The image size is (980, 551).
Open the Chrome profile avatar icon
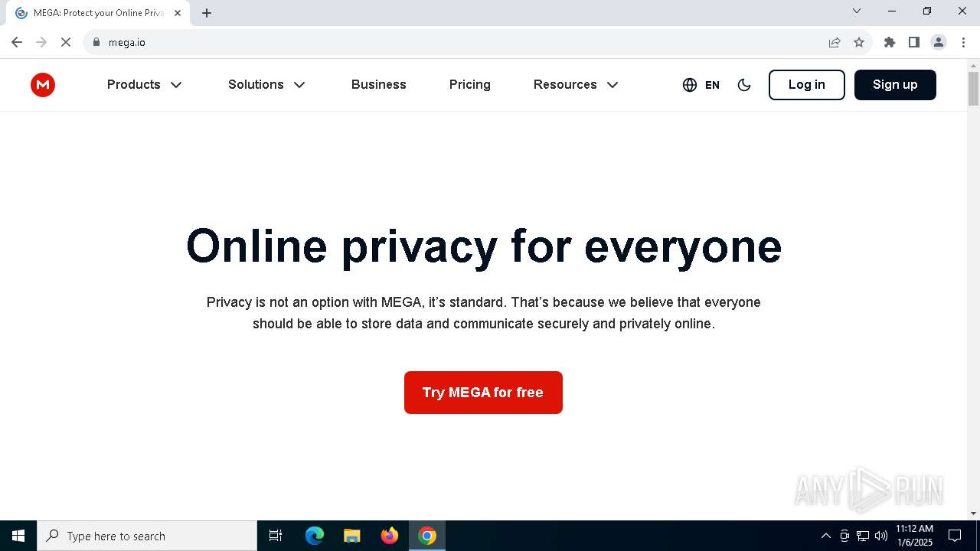[939, 42]
